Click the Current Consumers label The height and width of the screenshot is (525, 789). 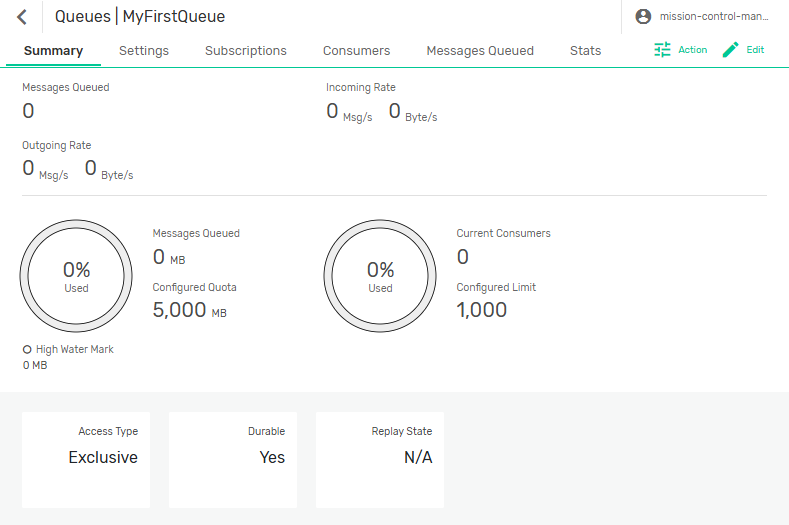pyautogui.click(x=503, y=234)
